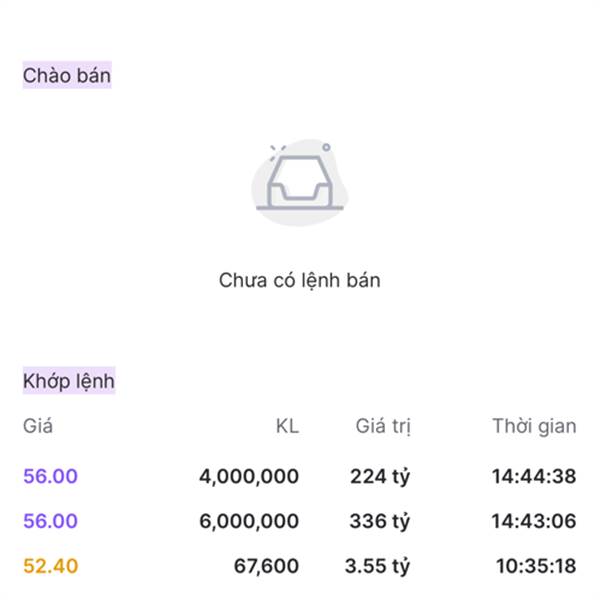Select the Khớp lệnh section heading
Viewport: 600px width, 600px height.
[69, 381]
